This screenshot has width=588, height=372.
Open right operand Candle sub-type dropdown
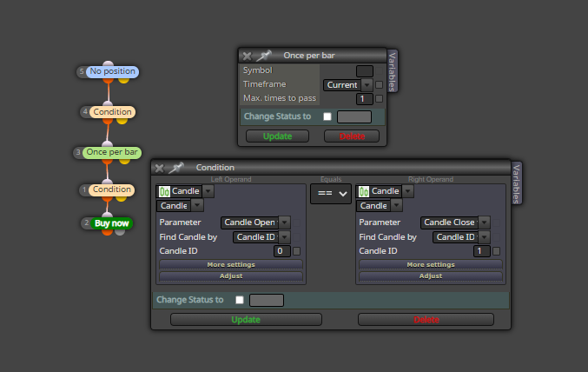tap(397, 206)
